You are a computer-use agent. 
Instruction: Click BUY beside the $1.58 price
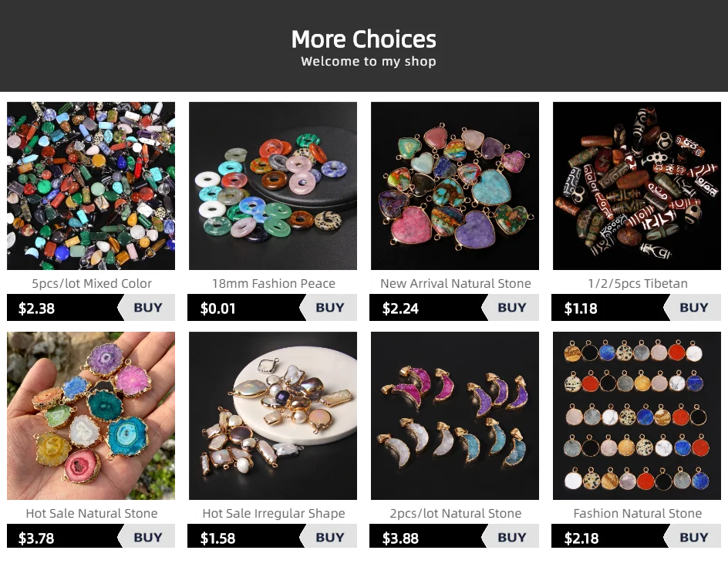[x=329, y=538]
